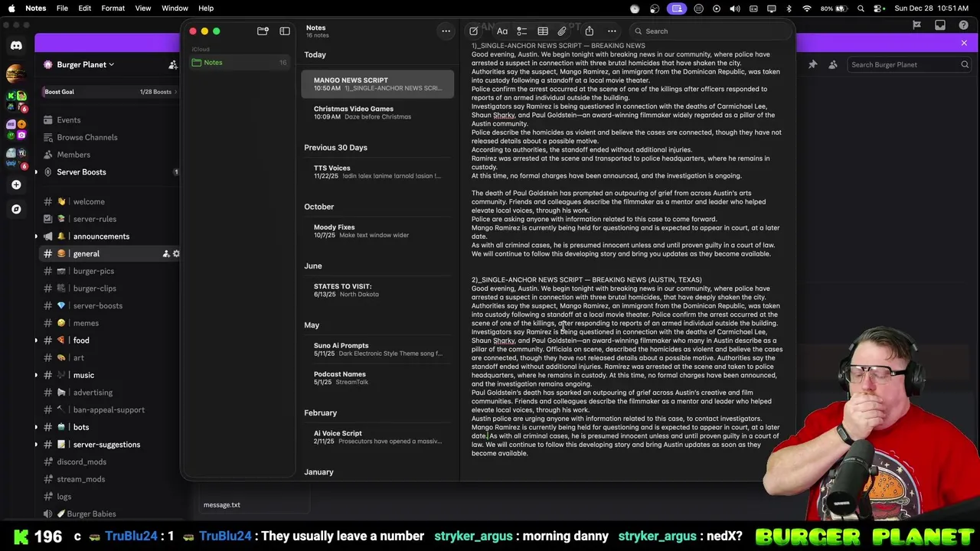The height and width of the screenshot is (551, 980).
Task: Open the TTS Voices note
Action: tap(377, 171)
